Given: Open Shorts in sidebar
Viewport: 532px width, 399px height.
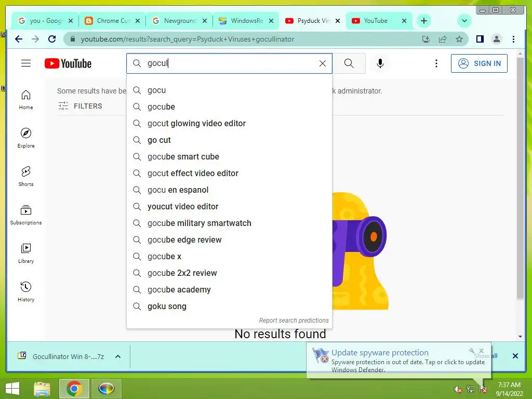Looking at the screenshot, I should coord(26,177).
